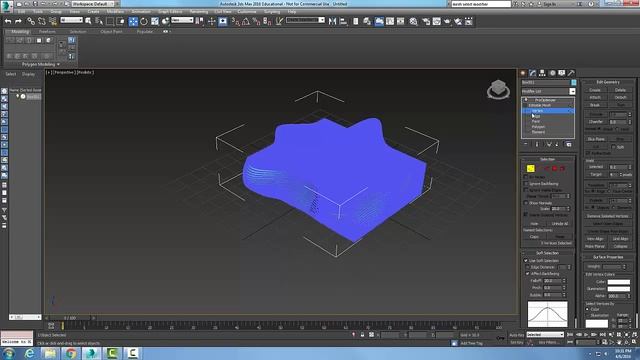Open the Edit menu

pyautogui.click(x=22, y=12)
